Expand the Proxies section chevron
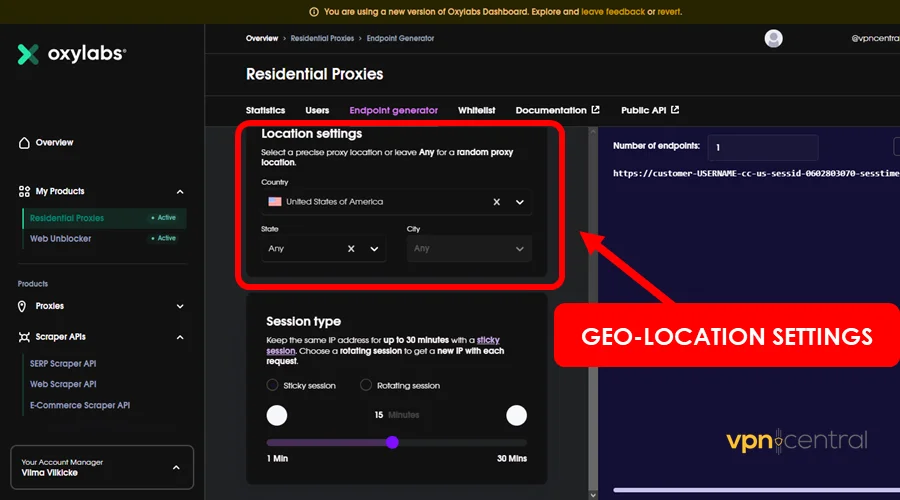 point(180,307)
